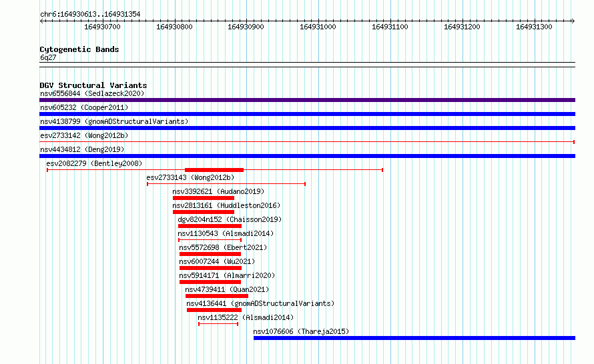Click red bar under nsv4739411
This screenshot has height=364, width=594.
coord(217,296)
